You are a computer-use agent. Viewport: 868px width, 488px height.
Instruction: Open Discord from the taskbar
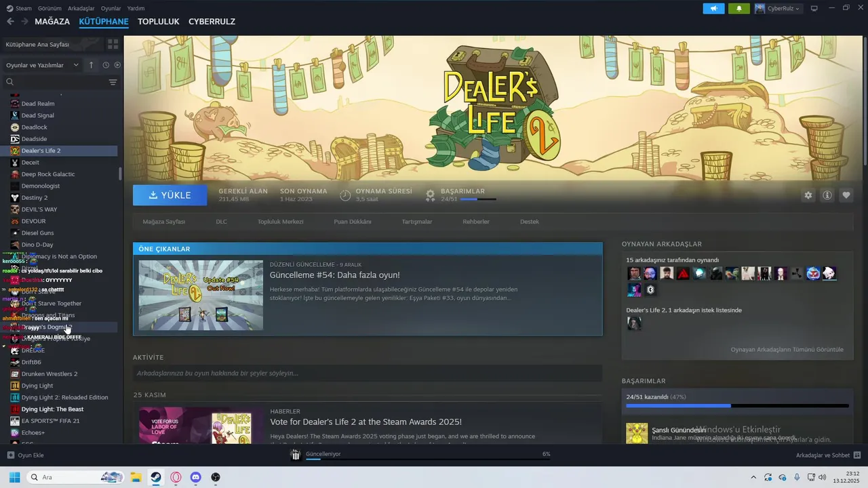click(195, 477)
